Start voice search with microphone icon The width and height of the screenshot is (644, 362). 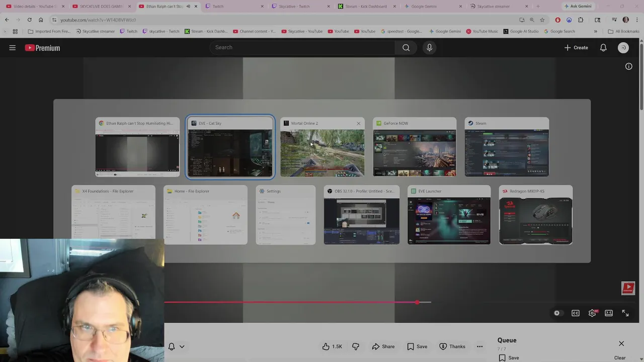point(429,47)
